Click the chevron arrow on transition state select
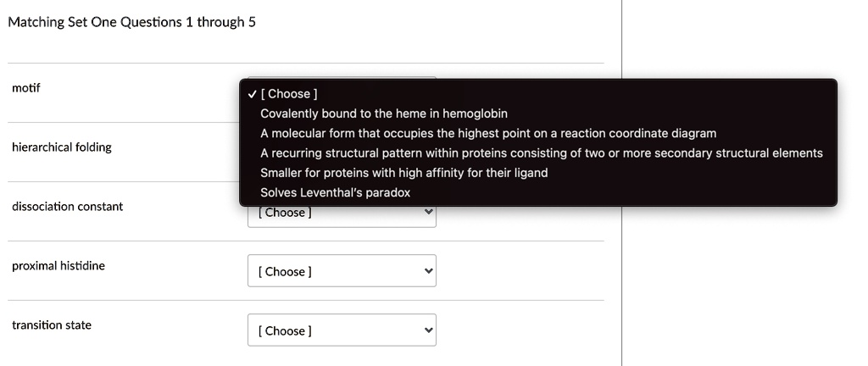The height and width of the screenshot is (366, 868). pyautogui.click(x=428, y=331)
